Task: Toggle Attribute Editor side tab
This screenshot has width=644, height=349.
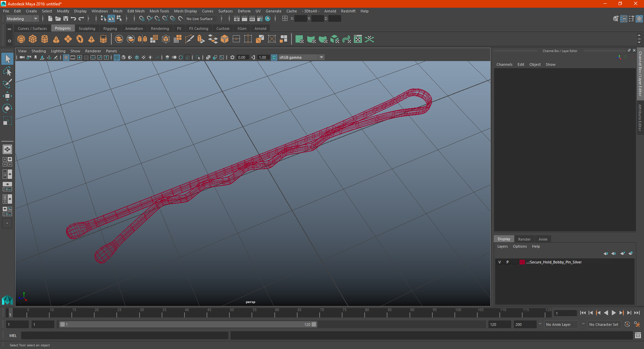Action: [x=640, y=117]
